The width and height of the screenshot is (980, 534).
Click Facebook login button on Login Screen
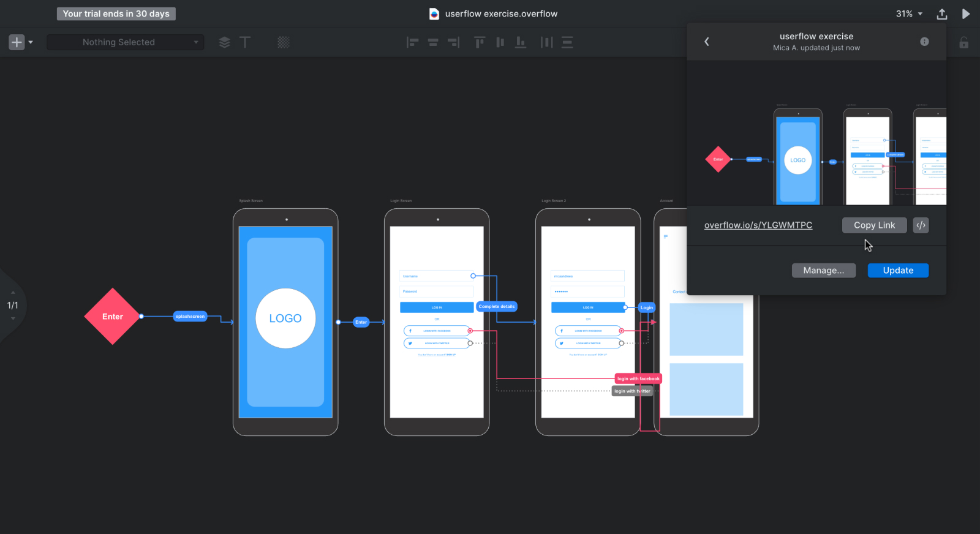[437, 331]
